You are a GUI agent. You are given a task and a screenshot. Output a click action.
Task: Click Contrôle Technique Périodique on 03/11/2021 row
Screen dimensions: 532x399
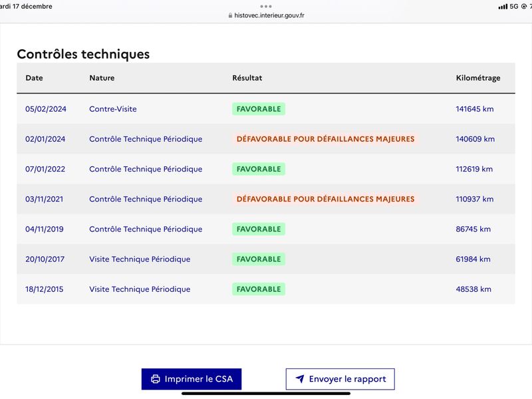click(x=146, y=199)
